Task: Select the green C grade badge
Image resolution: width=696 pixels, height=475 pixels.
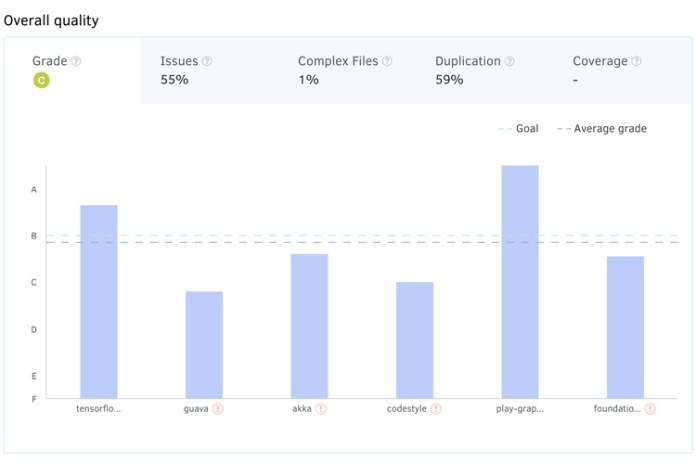Action: [x=41, y=80]
